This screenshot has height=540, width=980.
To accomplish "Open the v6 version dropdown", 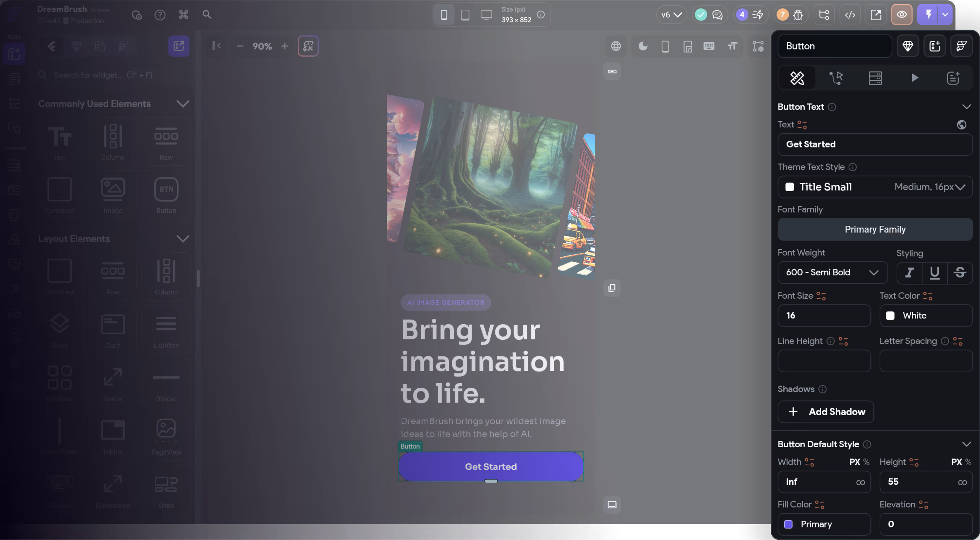I will coord(671,15).
